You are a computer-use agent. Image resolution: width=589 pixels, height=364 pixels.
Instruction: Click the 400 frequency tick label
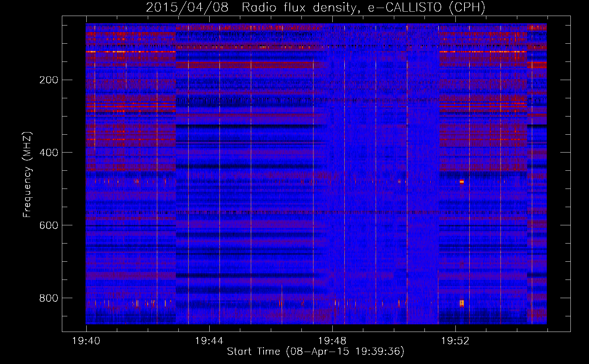pos(49,153)
